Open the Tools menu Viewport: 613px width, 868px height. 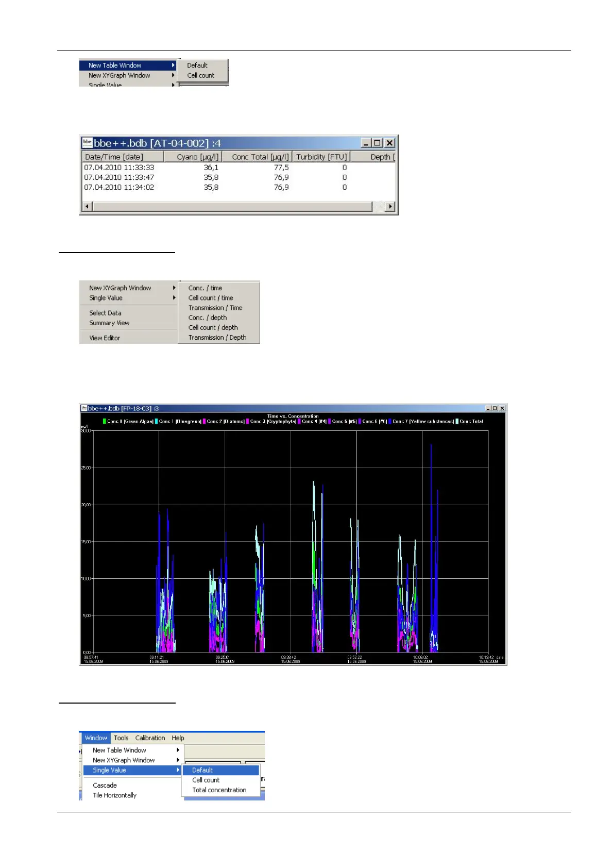[x=121, y=738]
